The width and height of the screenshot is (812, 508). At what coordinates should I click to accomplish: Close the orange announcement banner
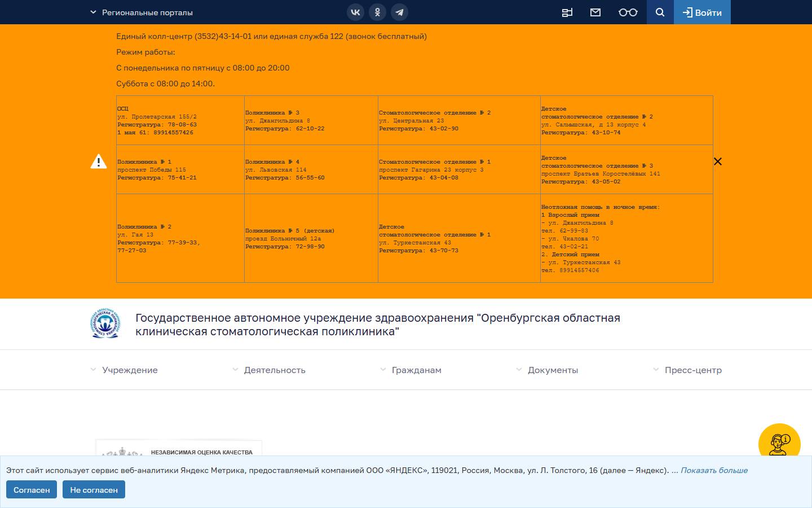click(x=718, y=161)
